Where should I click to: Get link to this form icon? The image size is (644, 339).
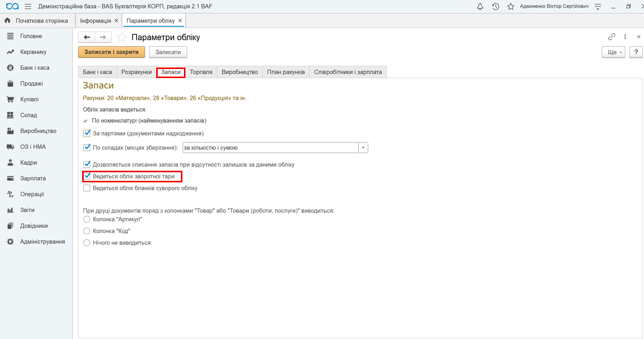pyautogui.click(x=612, y=37)
